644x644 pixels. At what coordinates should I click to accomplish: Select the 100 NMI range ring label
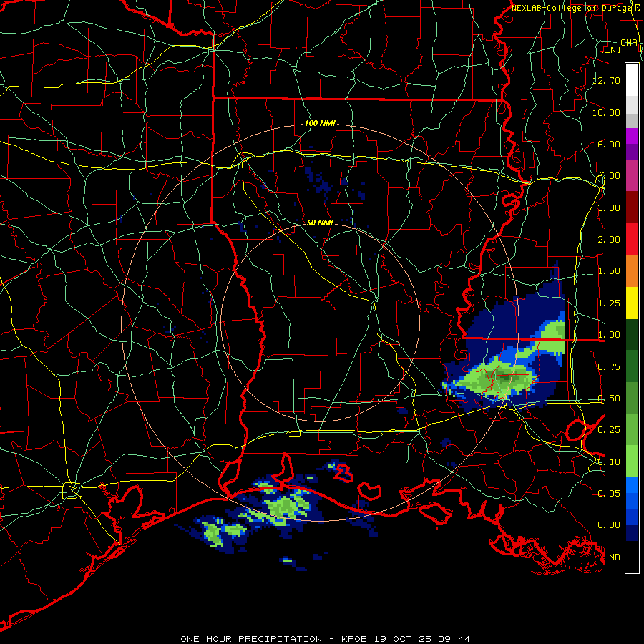(x=320, y=123)
